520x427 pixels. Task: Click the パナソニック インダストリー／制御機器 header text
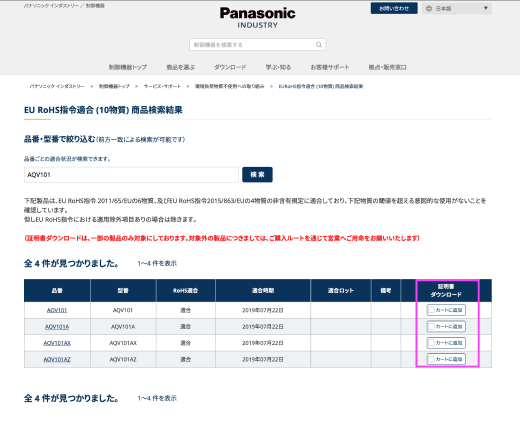coord(64,6)
